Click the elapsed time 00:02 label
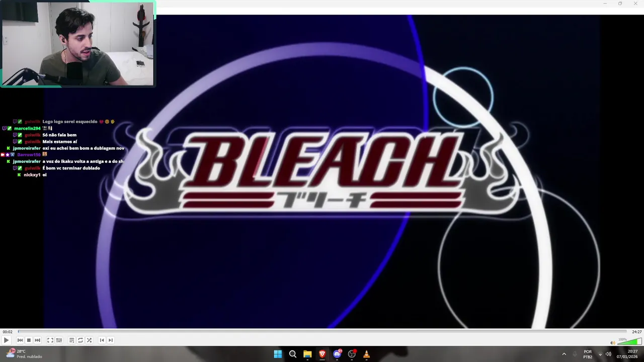 (x=7, y=332)
